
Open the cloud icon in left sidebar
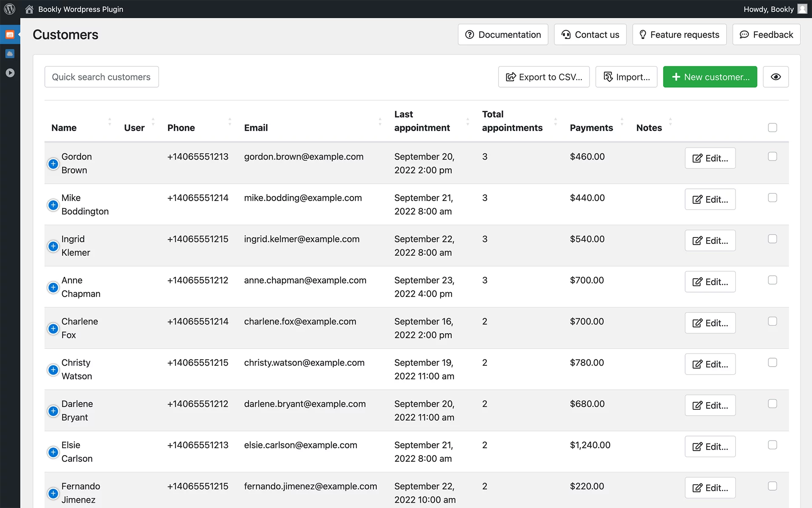tap(10, 54)
